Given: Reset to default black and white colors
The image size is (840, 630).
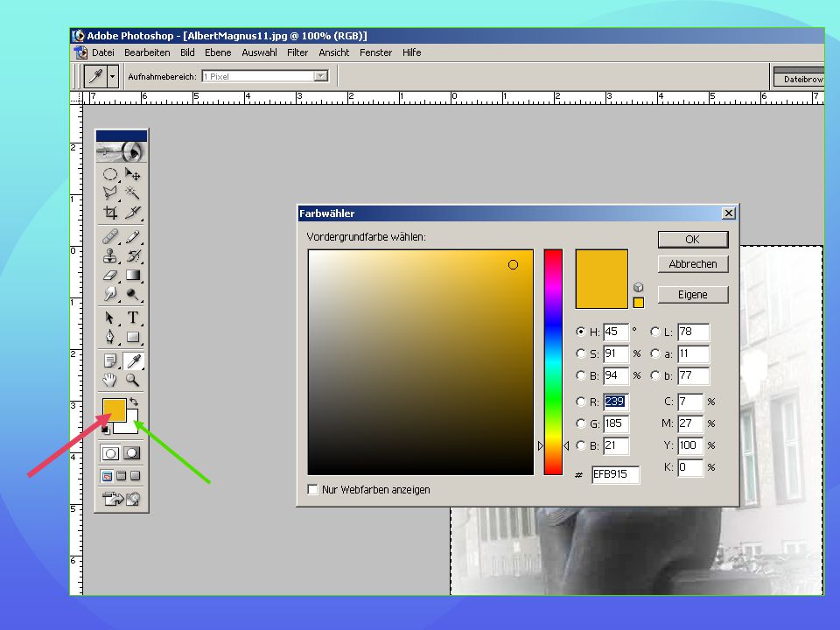Looking at the screenshot, I should pos(106,430).
